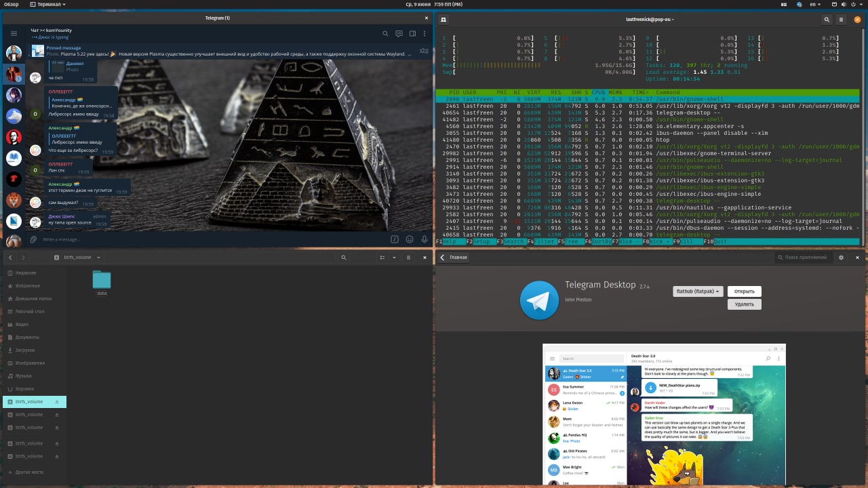The width and height of the screenshot is (868, 488).
Task: Open chat with fox avatar
Action: 14,200
